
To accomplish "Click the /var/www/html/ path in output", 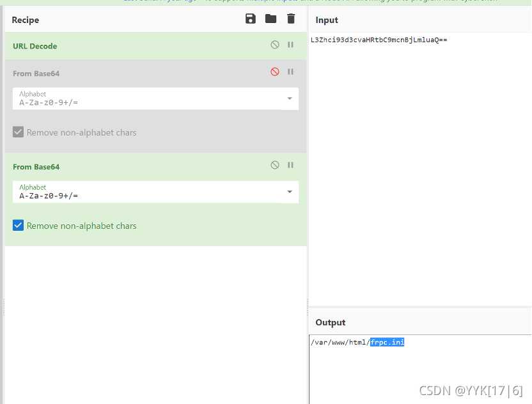I will (340, 342).
